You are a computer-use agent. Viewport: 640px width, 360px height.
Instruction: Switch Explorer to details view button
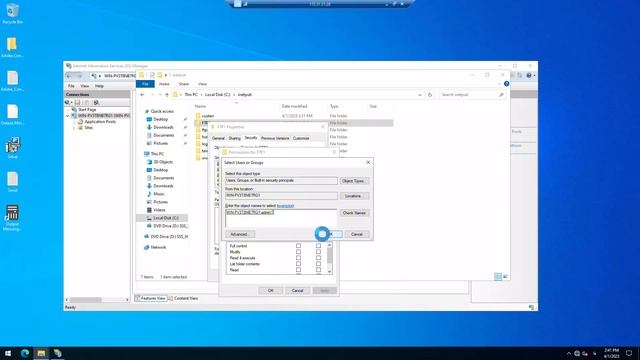point(498,277)
